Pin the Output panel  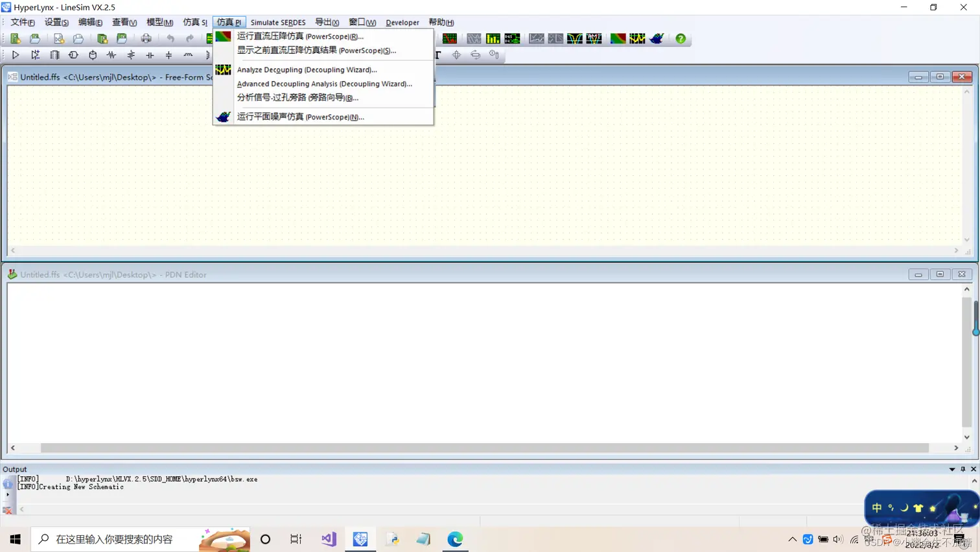click(x=963, y=469)
